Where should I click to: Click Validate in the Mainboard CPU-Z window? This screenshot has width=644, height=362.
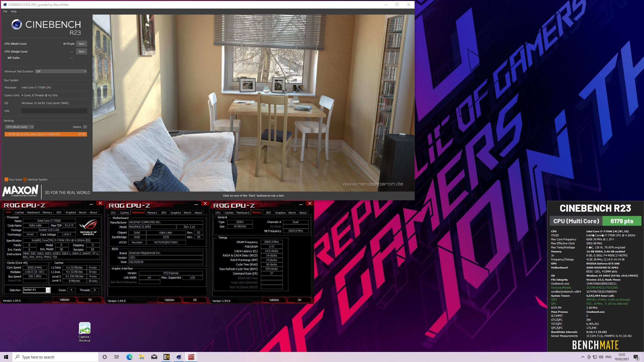[x=169, y=300]
